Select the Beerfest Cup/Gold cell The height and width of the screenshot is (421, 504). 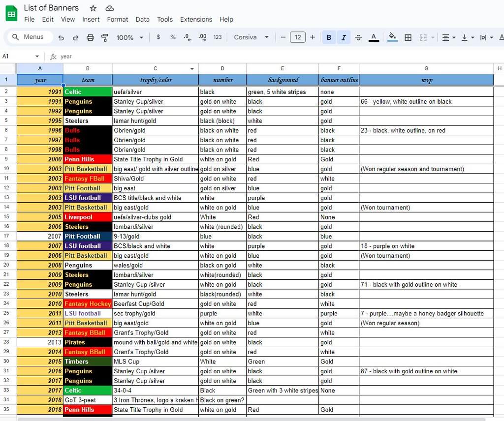156,304
